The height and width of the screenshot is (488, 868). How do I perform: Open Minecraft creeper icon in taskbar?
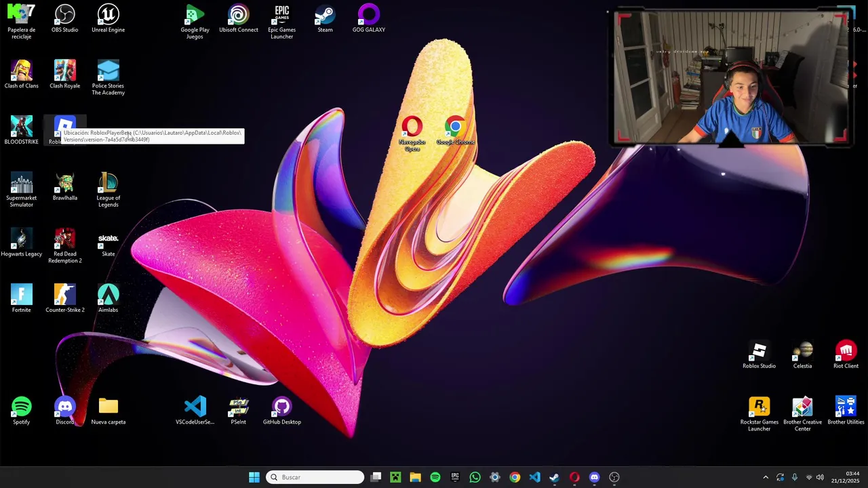396,477
